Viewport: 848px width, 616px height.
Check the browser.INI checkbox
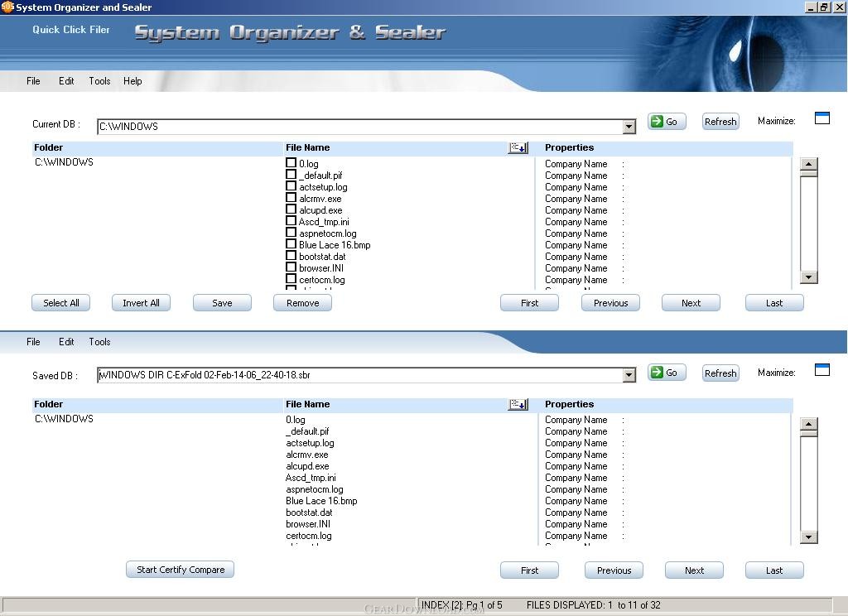click(291, 267)
